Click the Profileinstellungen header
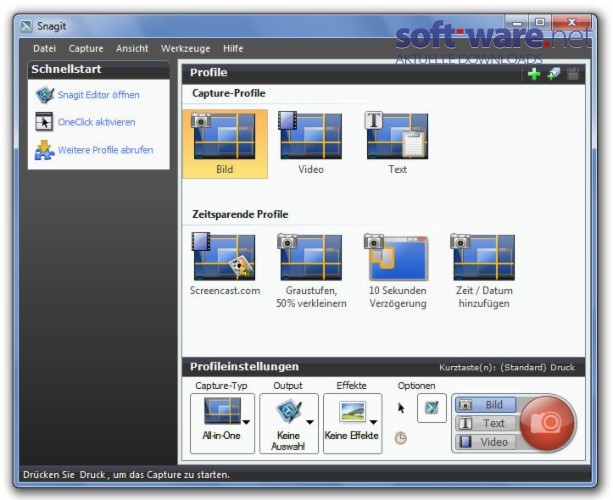Image resolution: width=613 pixels, height=500 pixels. [x=244, y=367]
